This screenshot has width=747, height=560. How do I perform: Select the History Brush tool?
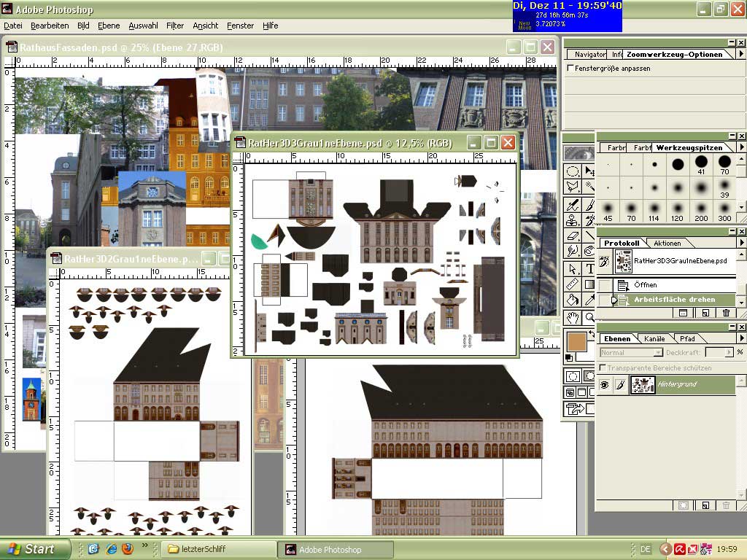[589, 220]
